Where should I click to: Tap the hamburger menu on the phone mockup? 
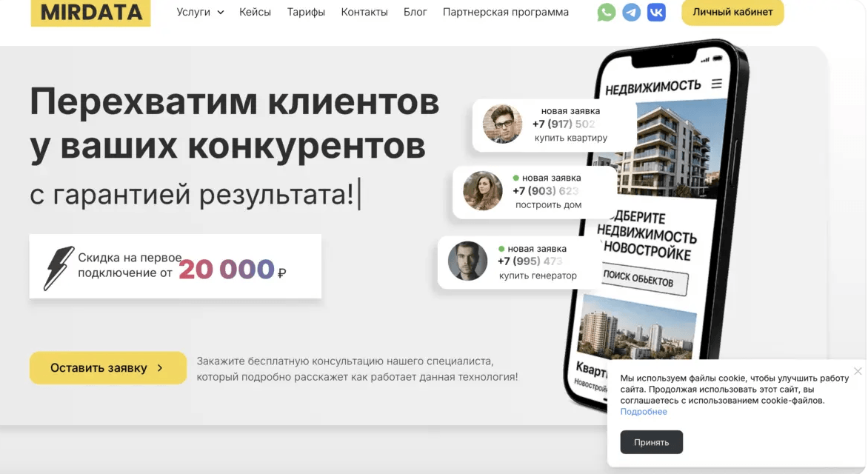(717, 84)
